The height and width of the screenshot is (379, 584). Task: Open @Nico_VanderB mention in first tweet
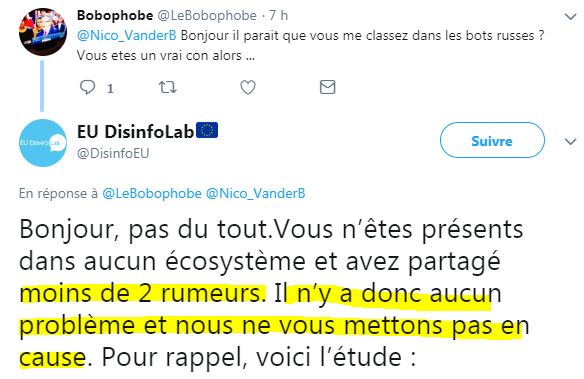(x=127, y=36)
